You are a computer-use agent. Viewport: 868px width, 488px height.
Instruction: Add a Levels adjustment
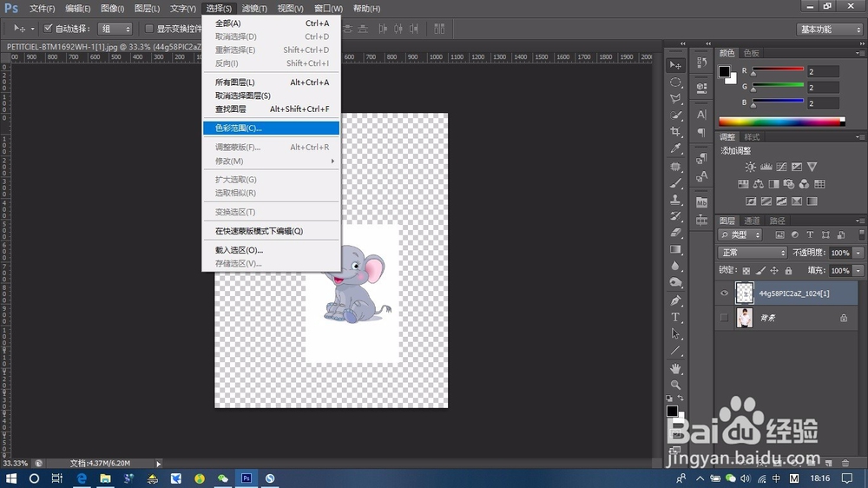coord(766,167)
